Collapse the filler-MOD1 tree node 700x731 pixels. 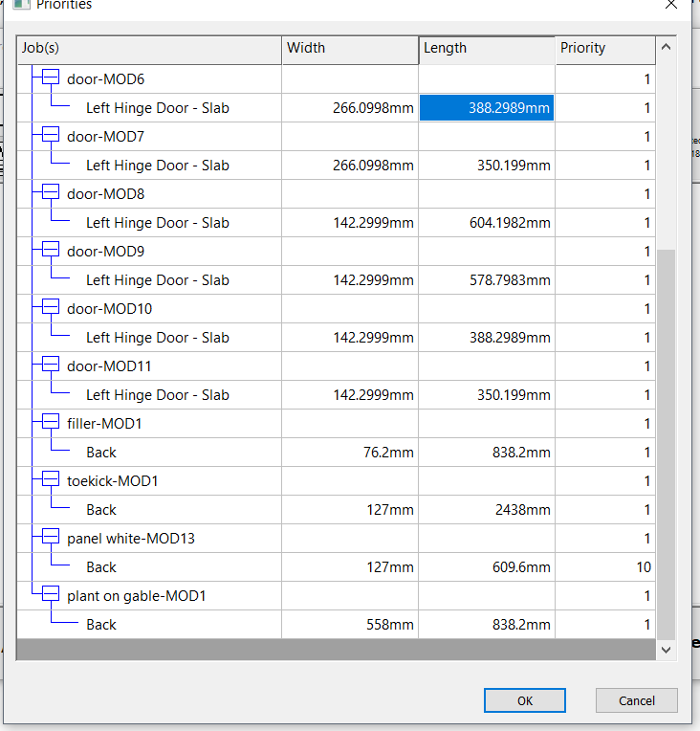(x=50, y=423)
